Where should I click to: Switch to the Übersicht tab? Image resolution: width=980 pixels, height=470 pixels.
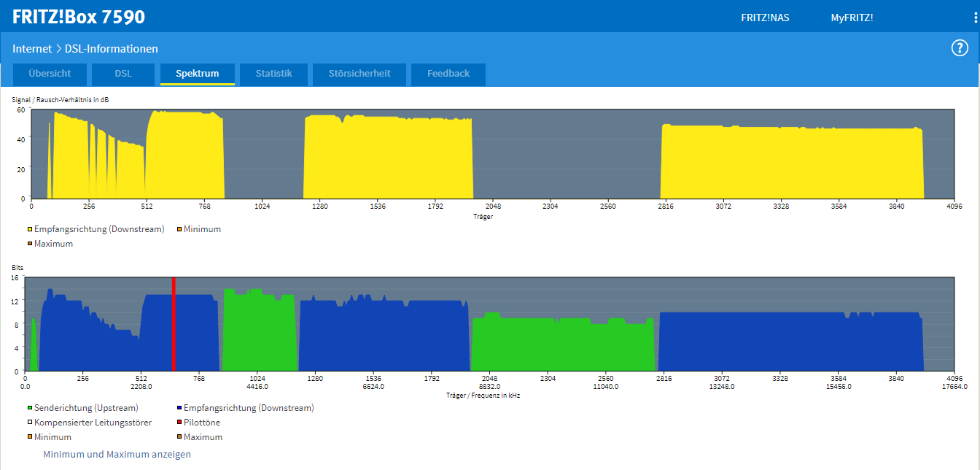(50, 74)
